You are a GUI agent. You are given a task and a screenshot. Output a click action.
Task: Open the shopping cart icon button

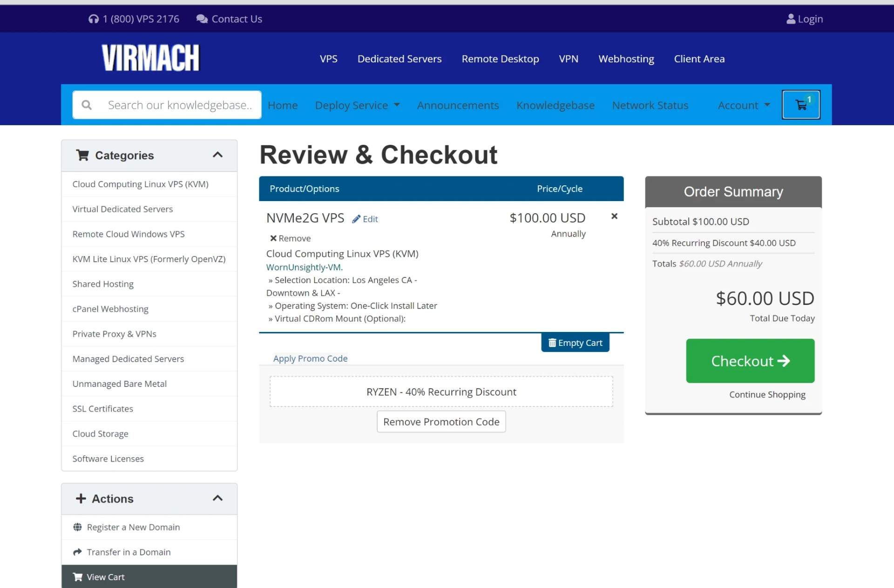800,105
